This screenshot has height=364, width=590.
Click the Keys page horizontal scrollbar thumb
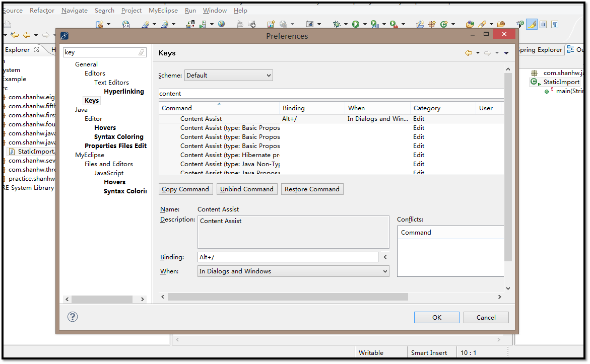coord(288,297)
